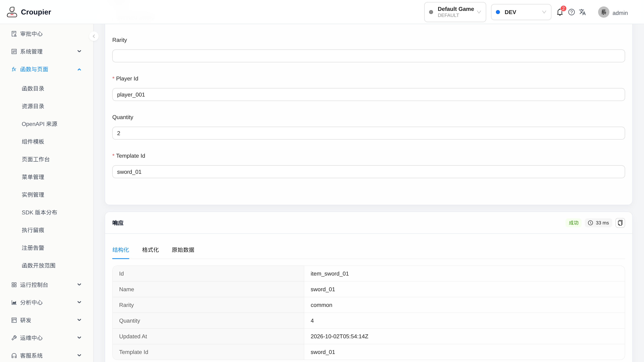
Task: Click the 运维中心 wrench icon
Action: (x=14, y=338)
